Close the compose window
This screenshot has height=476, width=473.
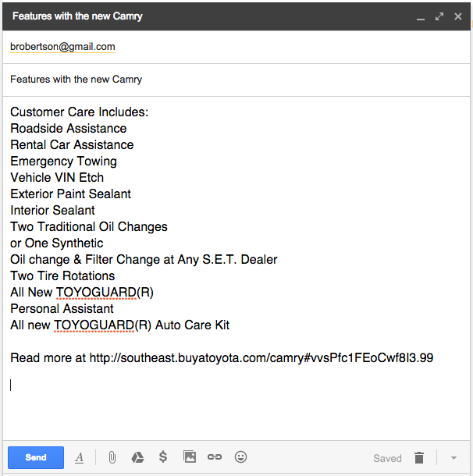coord(458,16)
